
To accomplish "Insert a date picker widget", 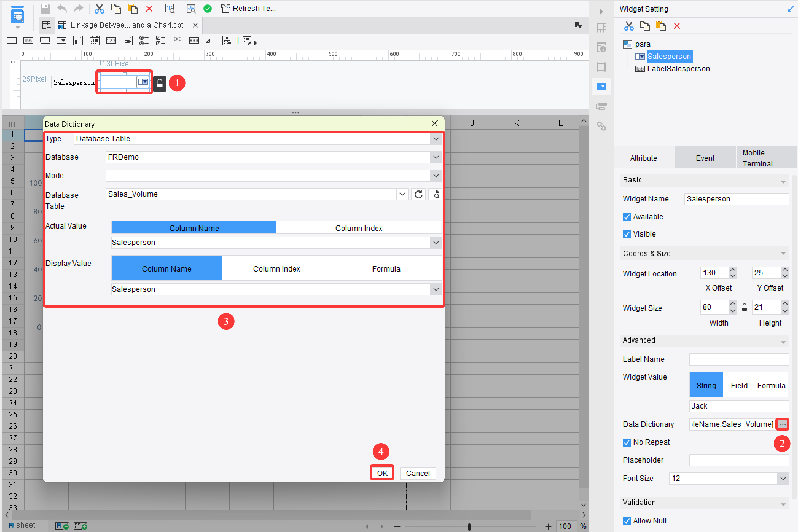I will [94, 40].
